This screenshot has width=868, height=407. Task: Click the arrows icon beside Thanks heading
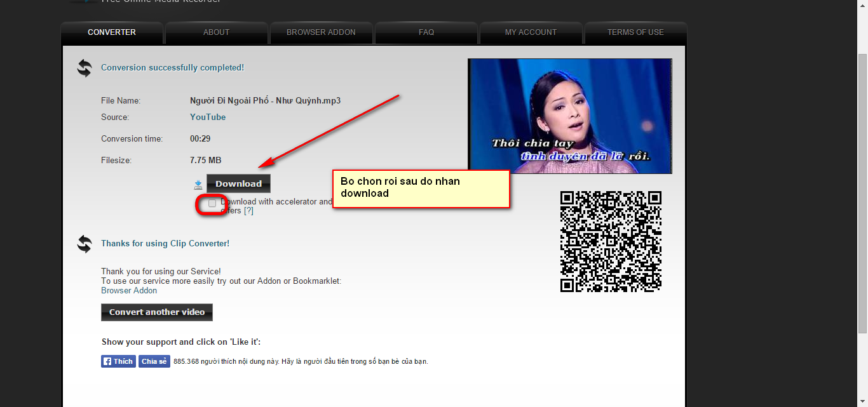[85, 244]
